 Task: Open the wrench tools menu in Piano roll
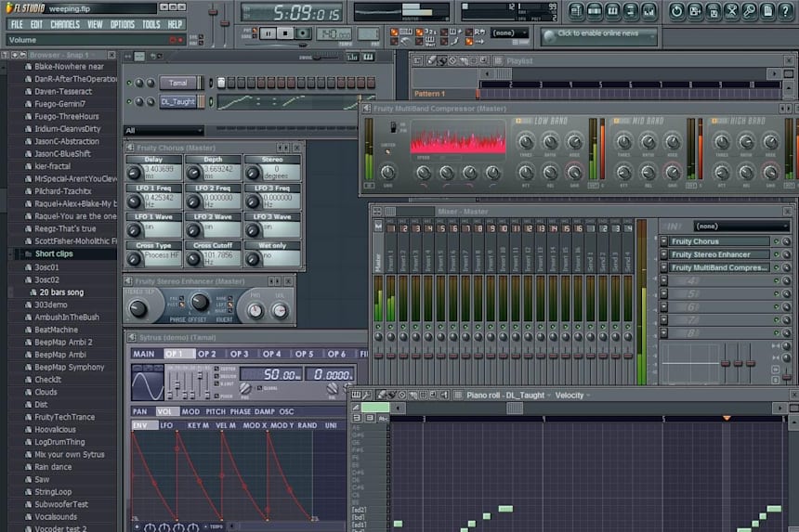[x=367, y=395]
